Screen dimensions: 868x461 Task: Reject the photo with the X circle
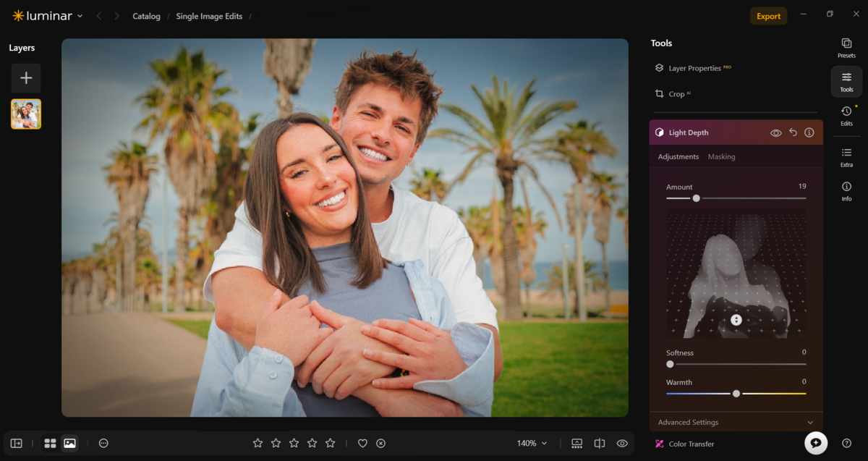(381, 443)
